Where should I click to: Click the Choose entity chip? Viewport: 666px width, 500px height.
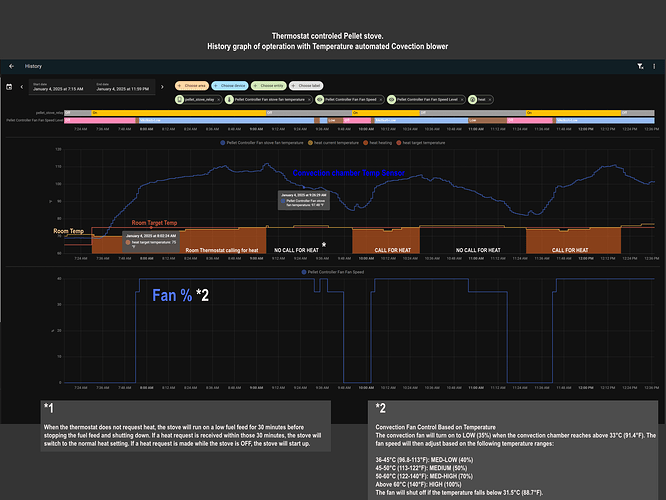tap(268, 85)
